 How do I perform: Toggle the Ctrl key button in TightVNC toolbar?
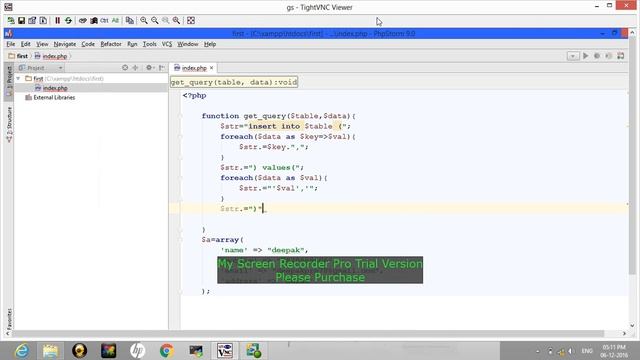(104, 20)
